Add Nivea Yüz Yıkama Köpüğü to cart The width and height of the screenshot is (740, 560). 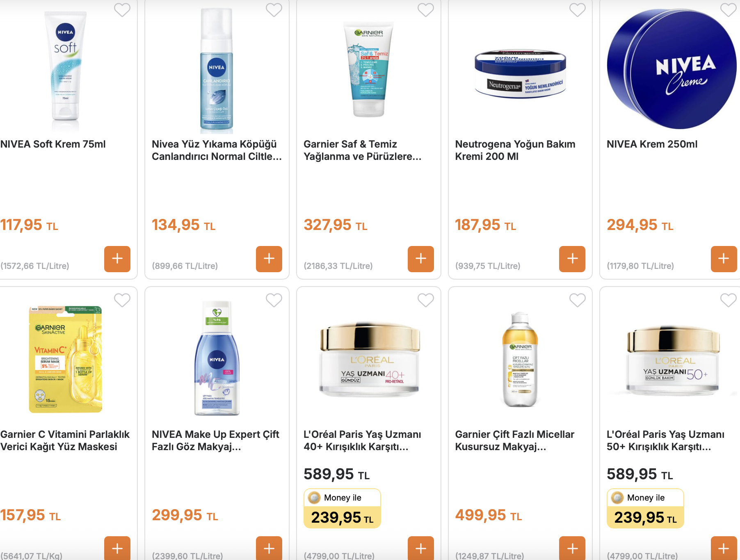coord(269,259)
